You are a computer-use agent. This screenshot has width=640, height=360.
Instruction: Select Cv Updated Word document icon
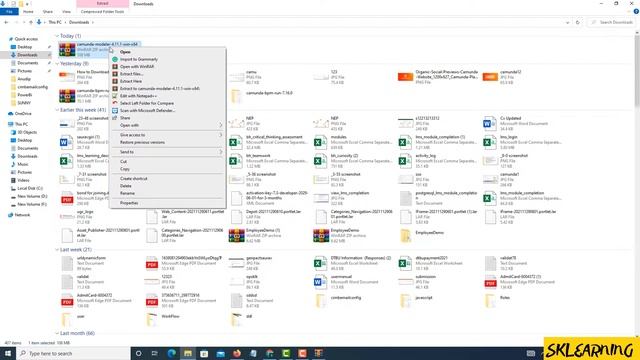coord(489,123)
